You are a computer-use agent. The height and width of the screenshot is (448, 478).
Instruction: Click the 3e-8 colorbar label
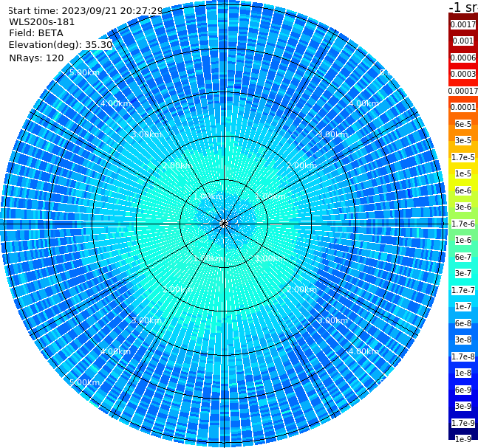click(x=463, y=340)
